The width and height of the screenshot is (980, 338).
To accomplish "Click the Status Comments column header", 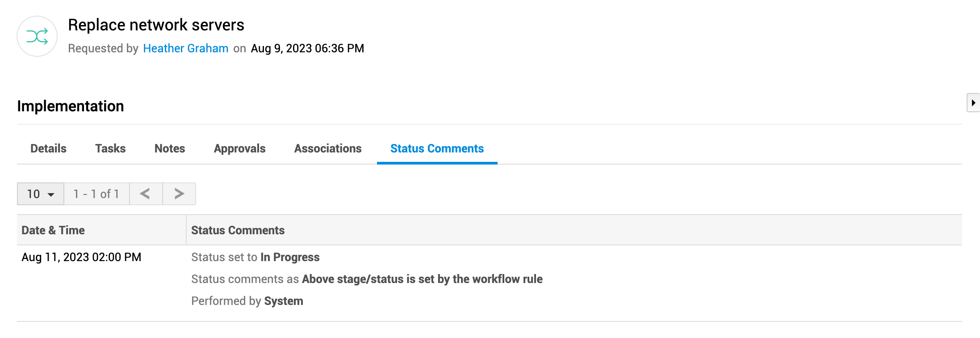I will pos(238,230).
